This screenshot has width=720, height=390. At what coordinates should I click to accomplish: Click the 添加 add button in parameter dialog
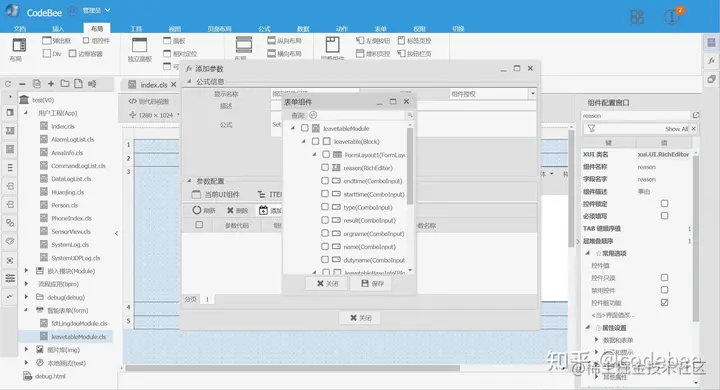tap(270, 210)
